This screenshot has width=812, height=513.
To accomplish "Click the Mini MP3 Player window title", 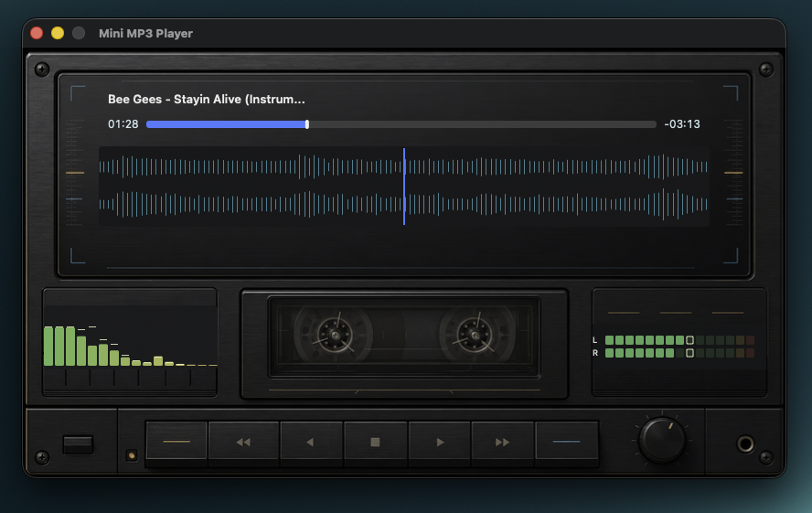I will [145, 33].
